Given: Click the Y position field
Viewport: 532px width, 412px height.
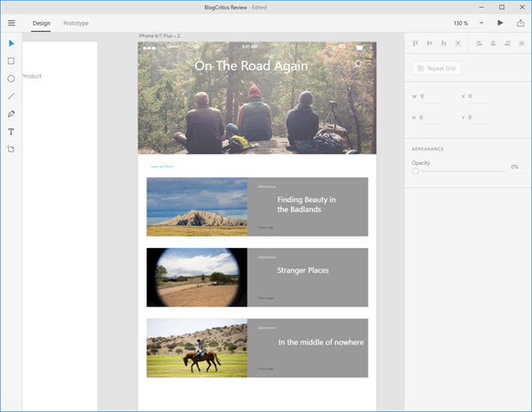Looking at the screenshot, I should [x=479, y=117].
